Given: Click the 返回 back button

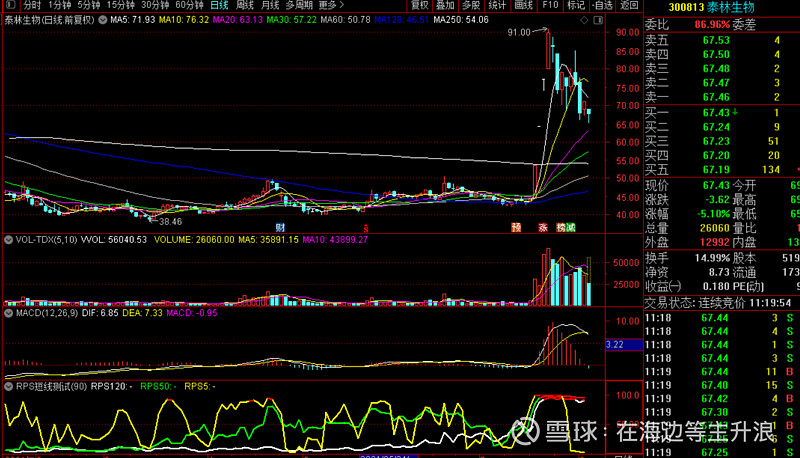Looking at the screenshot, I should pyautogui.click(x=629, y=5).
